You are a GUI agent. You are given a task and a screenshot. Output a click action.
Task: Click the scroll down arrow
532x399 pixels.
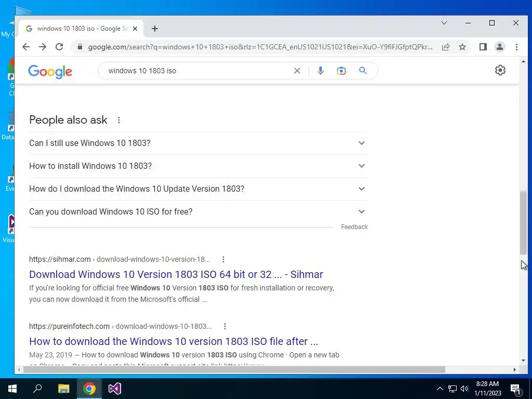523,361
